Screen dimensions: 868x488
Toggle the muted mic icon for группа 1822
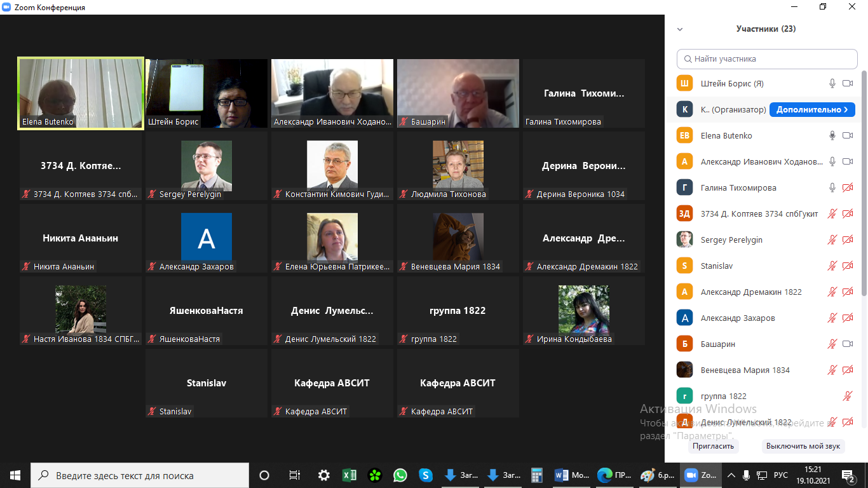pyautogui.click(x=847, y=396)
